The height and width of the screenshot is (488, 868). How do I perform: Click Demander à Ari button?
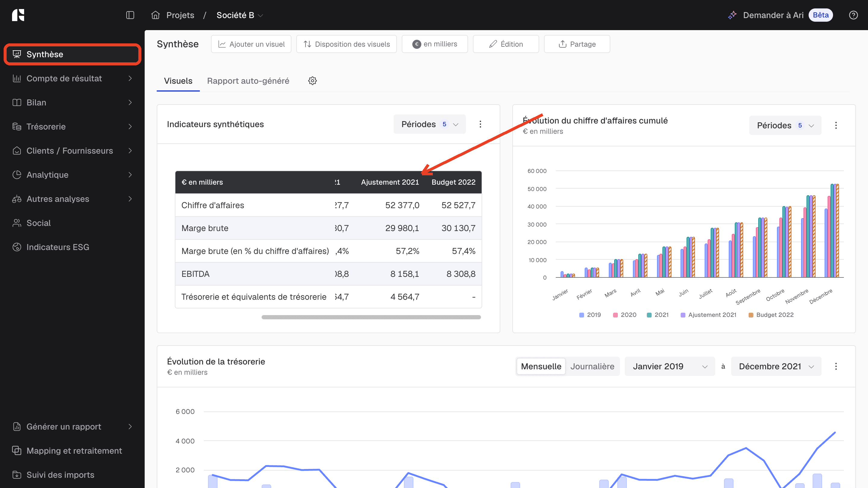point(780,15)
